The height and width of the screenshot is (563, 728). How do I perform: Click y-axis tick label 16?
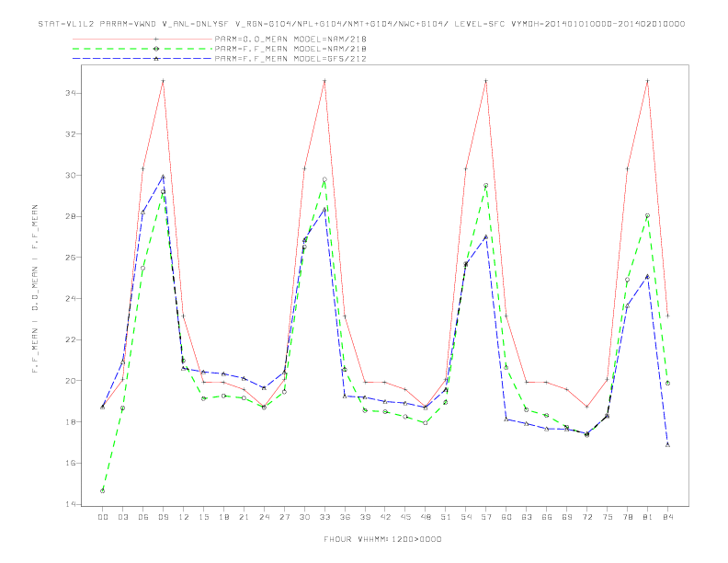pos(71,463)
